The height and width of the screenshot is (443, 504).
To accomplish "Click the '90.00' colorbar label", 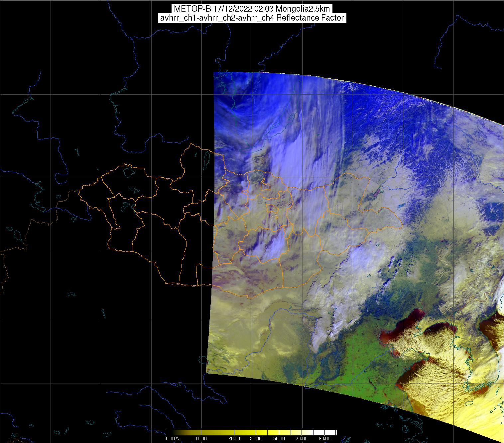I will click(324, 439).
